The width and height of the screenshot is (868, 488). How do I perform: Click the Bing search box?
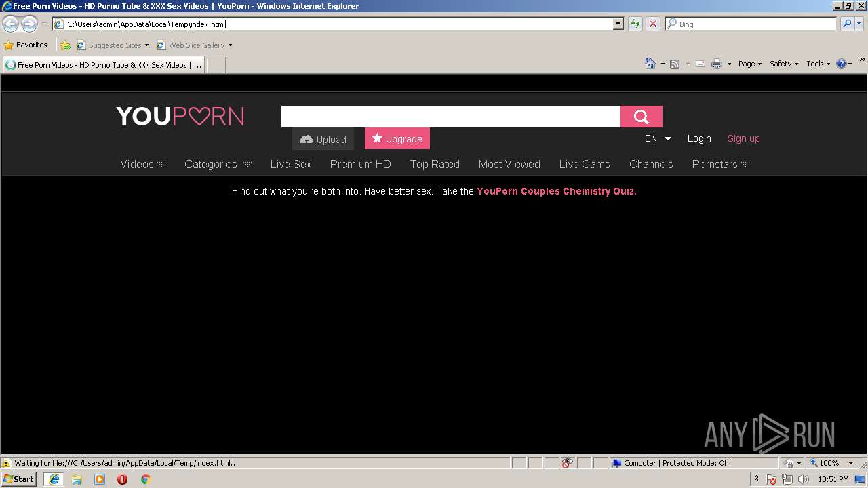click(751, 24)
